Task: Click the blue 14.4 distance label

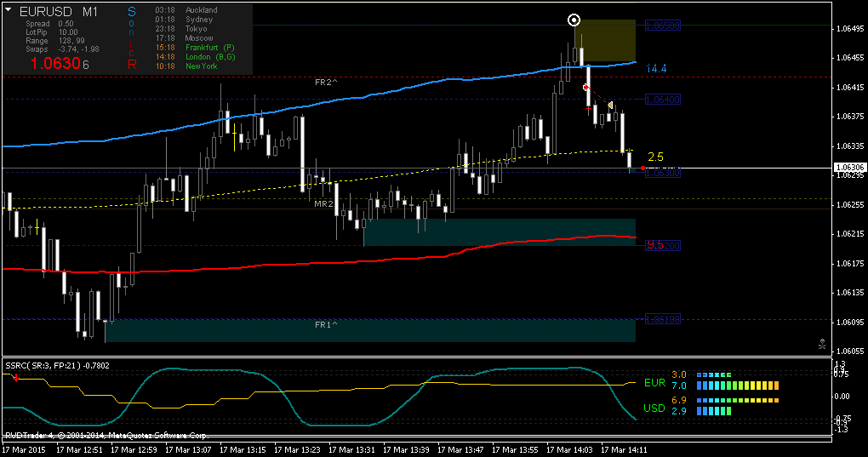Action: point(657,69)
